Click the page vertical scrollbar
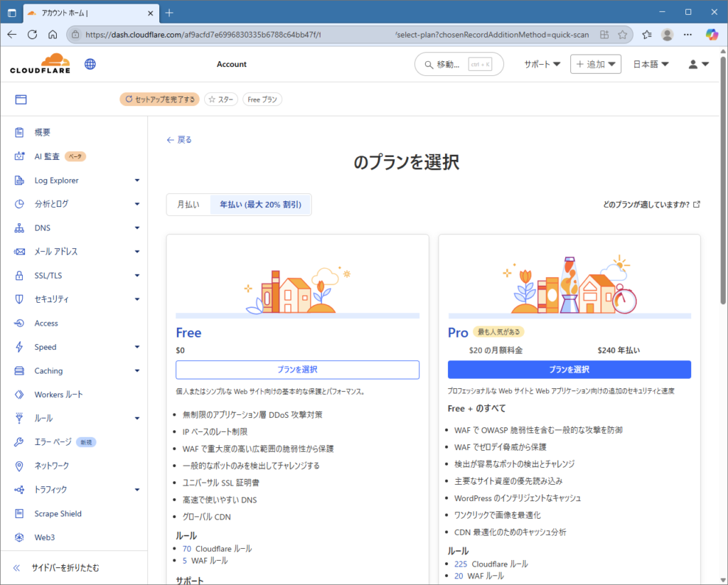 coord(723,181)
